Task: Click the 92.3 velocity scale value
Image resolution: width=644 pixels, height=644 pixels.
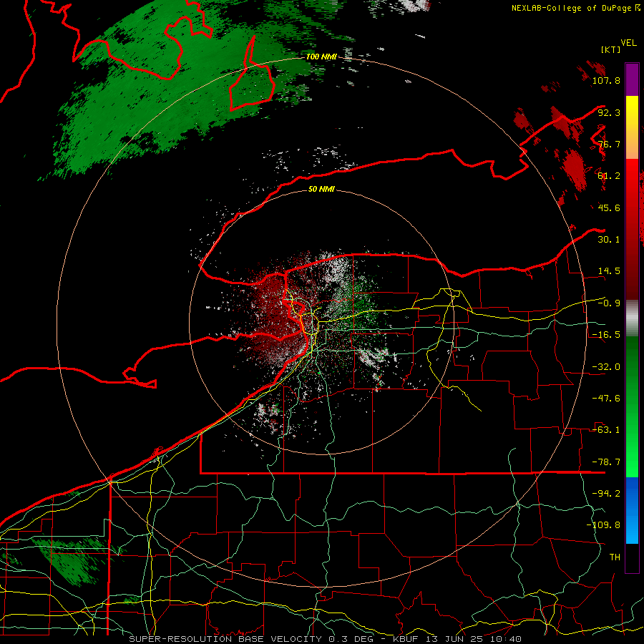Action: click(x=609, y=112)
